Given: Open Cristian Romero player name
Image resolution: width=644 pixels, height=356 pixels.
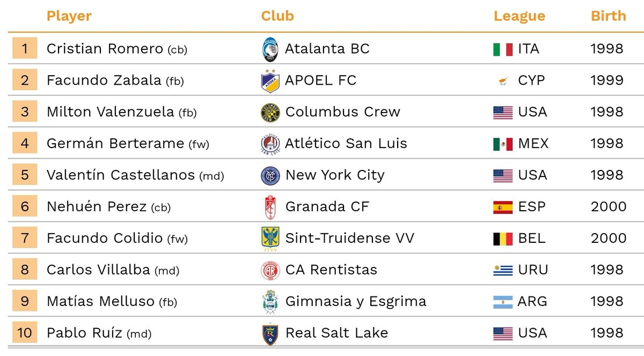Looking at the screenshot, I should [105, 49].
